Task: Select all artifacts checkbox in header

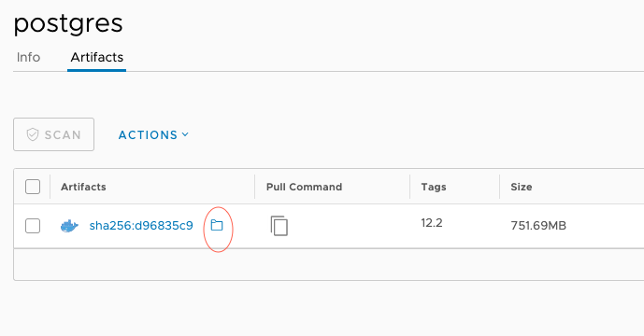Action: coord(33,187)
